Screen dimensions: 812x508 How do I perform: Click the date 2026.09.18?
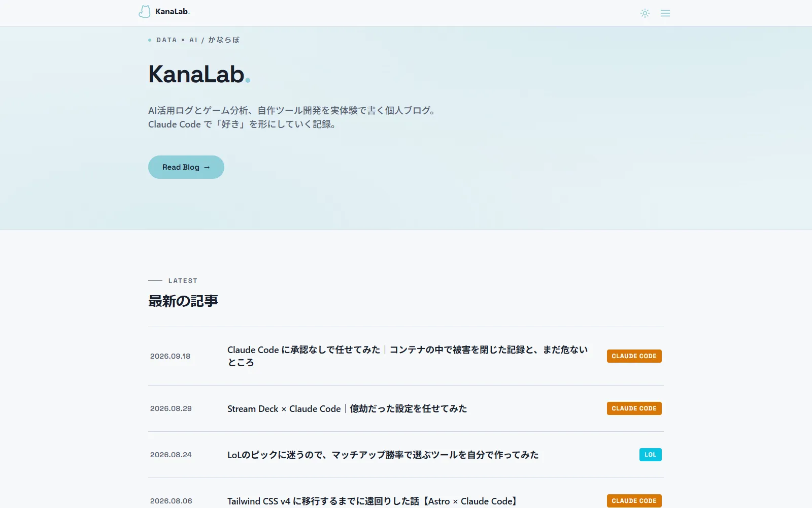tap(171, 356)
